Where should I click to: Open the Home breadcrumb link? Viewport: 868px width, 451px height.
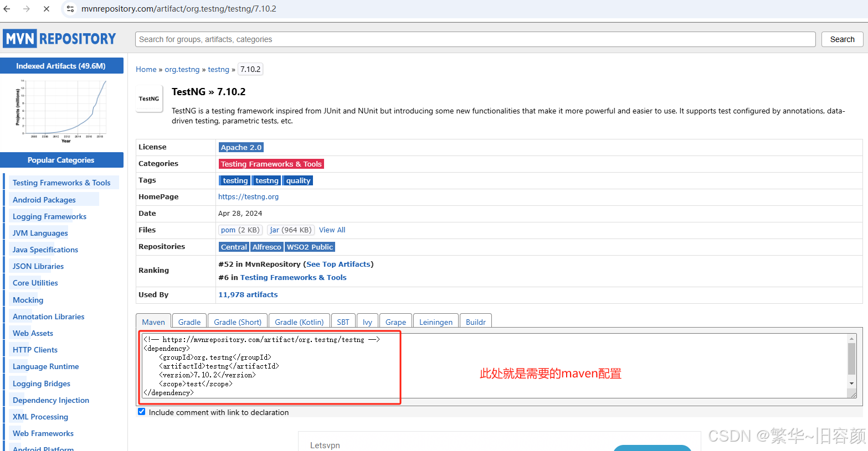[x=146, y=69]
